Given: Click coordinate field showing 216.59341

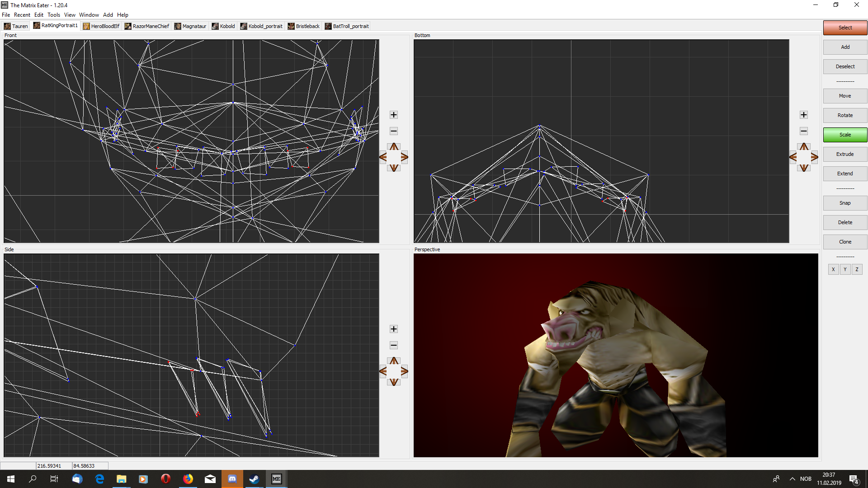Looking at the screenshot, I should [54, 466].
